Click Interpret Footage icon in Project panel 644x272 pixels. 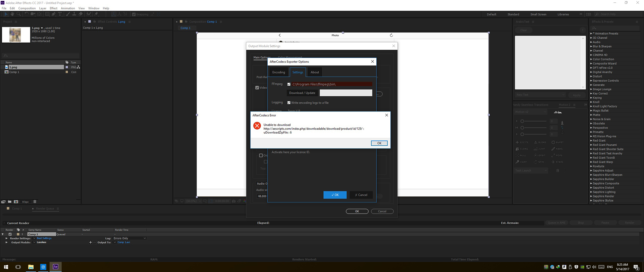3,202
